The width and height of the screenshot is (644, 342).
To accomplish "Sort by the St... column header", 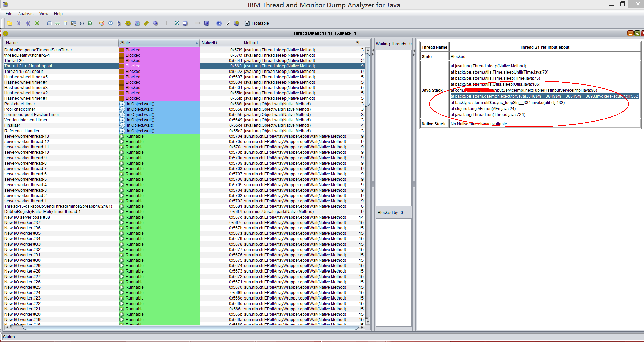I will [359, 43].
